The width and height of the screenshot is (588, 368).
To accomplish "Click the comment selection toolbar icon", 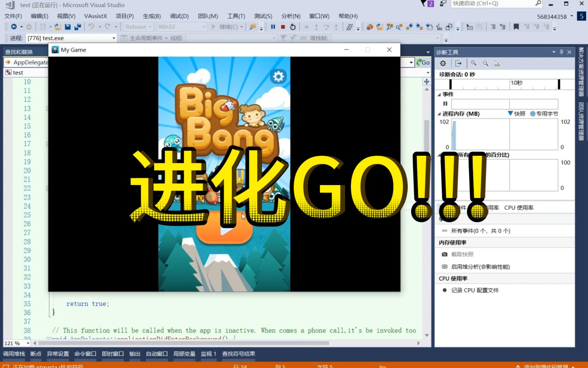I will pos(493,27).
